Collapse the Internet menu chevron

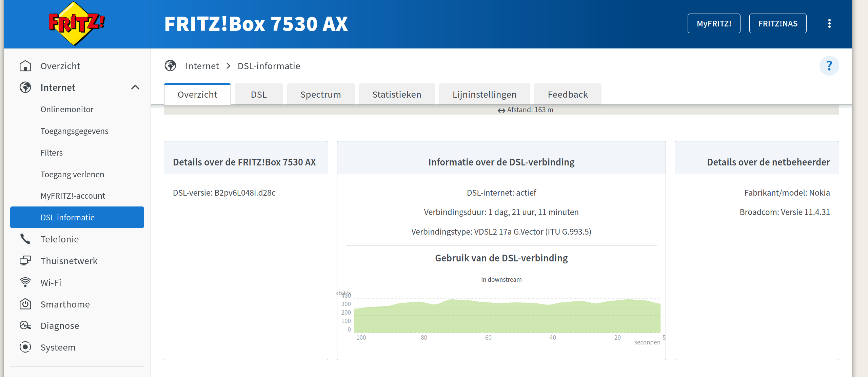tap(135, 87)
